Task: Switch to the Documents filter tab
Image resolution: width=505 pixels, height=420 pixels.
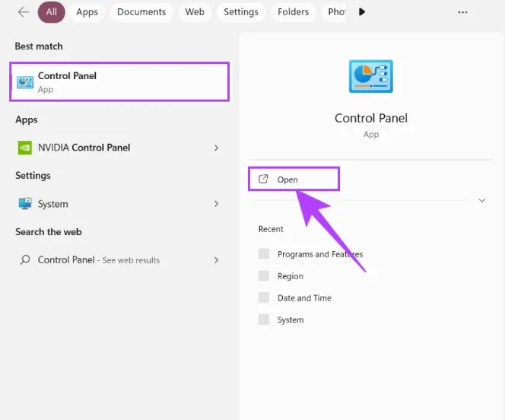Action: 141,12
